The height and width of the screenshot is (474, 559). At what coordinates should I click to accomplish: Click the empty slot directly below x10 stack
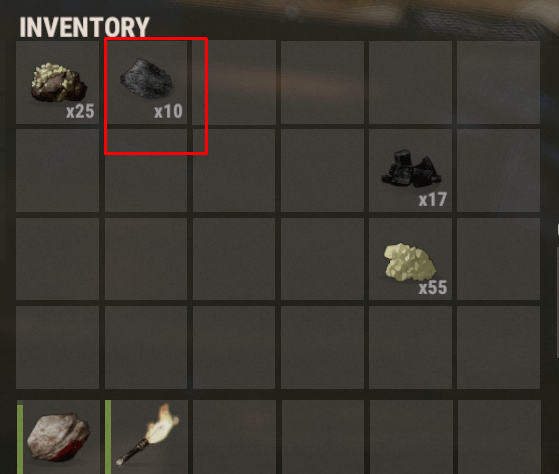point(146,170)
